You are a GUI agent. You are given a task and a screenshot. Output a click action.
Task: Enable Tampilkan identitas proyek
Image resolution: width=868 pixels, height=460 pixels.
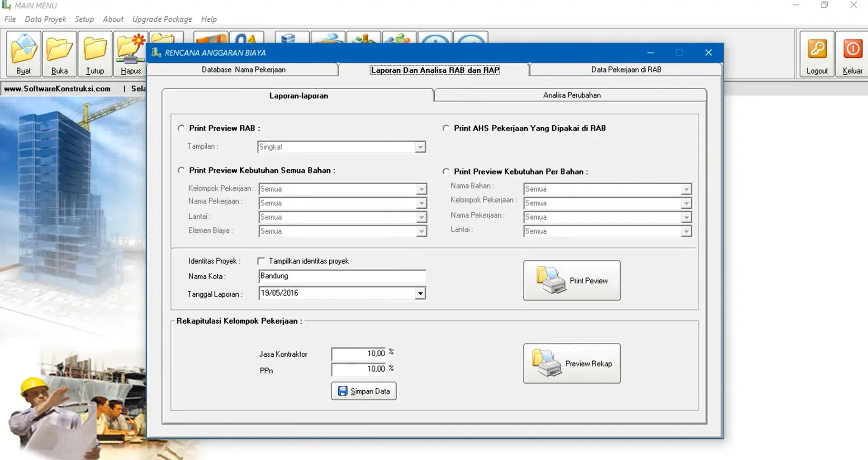pos(261,261)
